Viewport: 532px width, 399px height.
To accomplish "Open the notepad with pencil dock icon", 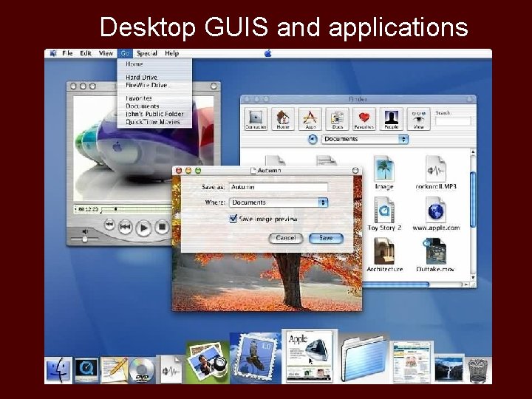I will 115,370.
